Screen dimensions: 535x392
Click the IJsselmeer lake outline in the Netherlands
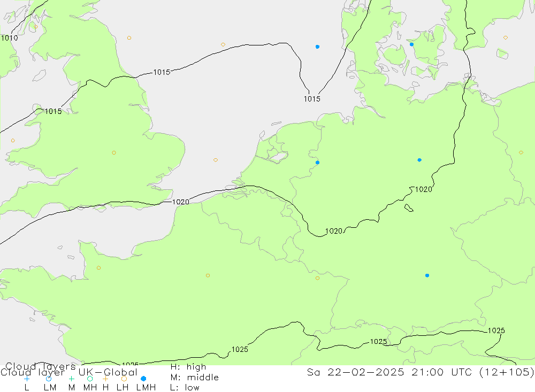tap(278, 157)
